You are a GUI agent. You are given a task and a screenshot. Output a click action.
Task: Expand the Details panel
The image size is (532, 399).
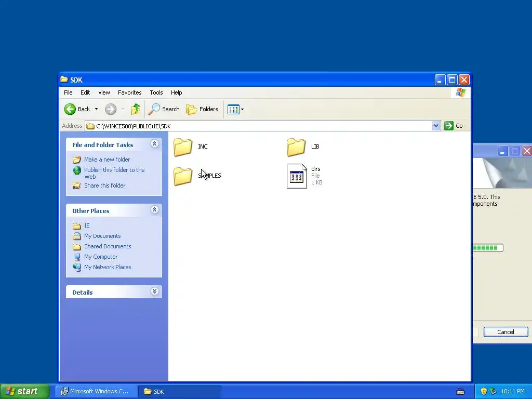tap(154, 291)
